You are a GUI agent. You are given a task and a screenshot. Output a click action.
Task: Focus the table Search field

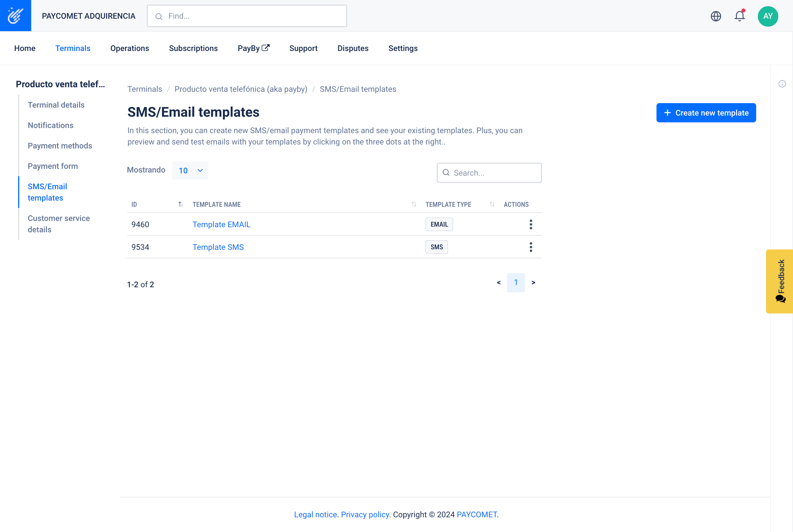[489, 173]
